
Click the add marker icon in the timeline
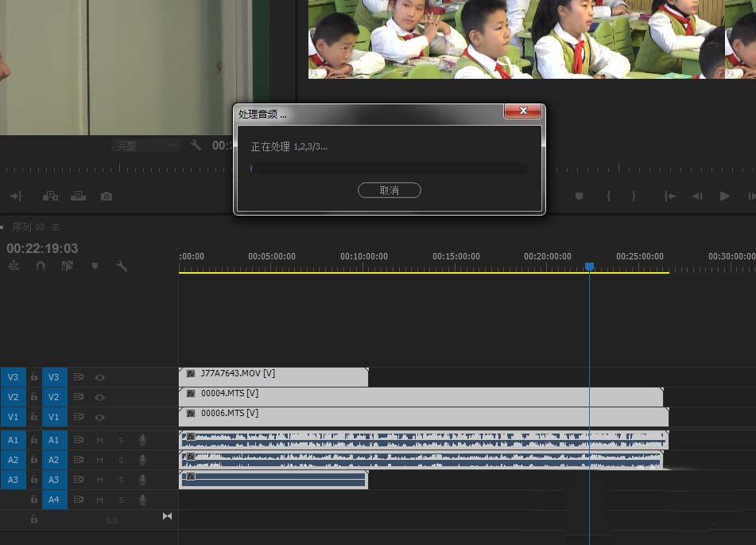pos(95,266)
